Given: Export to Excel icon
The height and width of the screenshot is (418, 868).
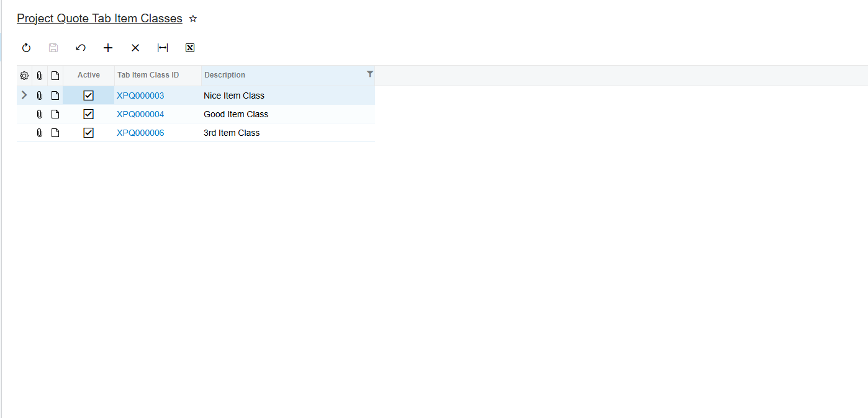Looking at the screenshot, I should [x=190, y=48].
